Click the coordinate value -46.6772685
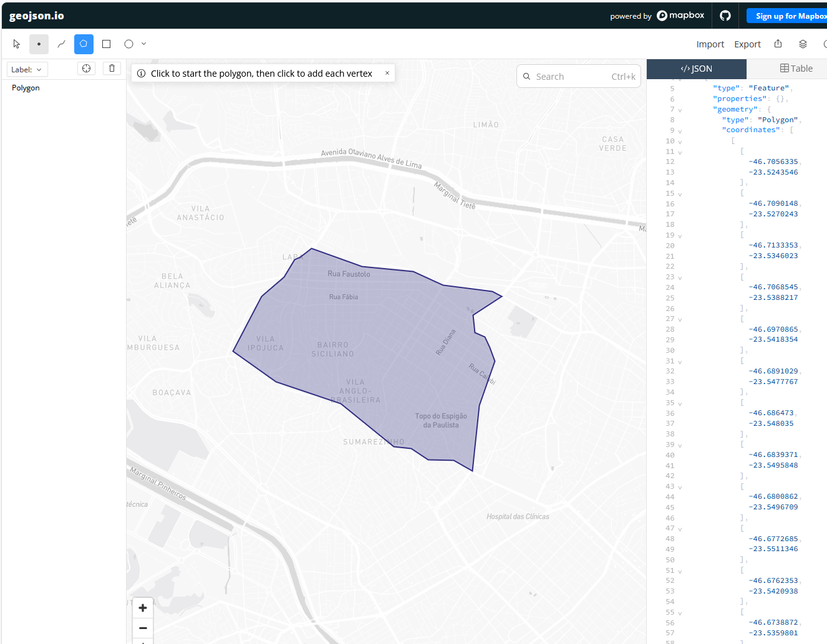 click(x=773, y=539)
